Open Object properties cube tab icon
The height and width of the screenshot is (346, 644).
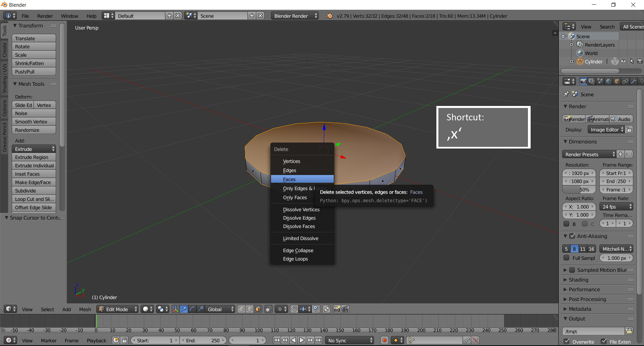(616, 81)
